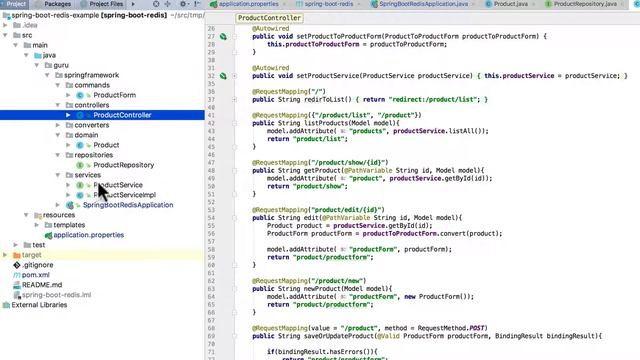Open the application.properties editor tab
Image resolution: width=640 pixels, height=360 pixels.
[x=249, y=4]
